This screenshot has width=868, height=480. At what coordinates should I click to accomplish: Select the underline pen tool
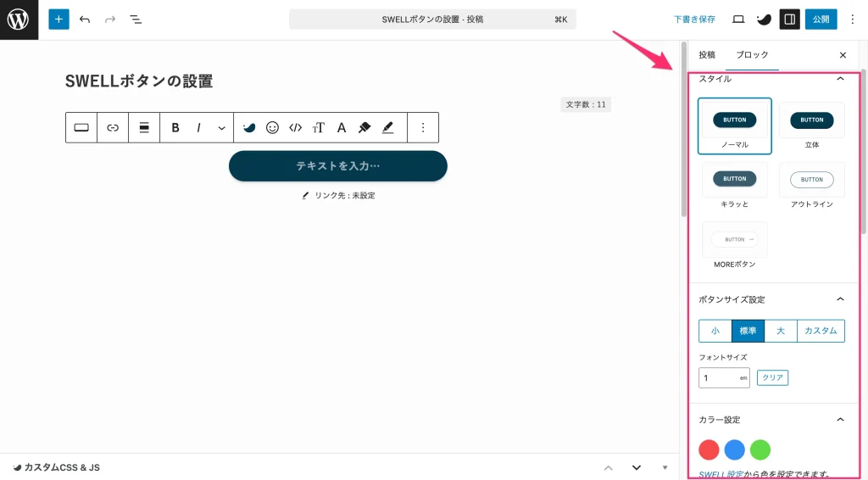point(388,128)
